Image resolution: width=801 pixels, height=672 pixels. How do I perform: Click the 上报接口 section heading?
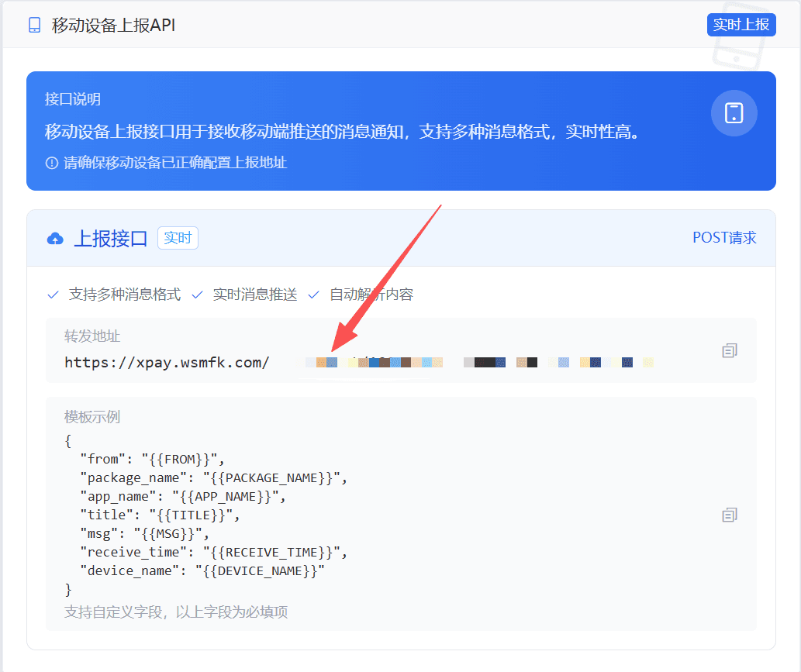click(x=111, y=239)
